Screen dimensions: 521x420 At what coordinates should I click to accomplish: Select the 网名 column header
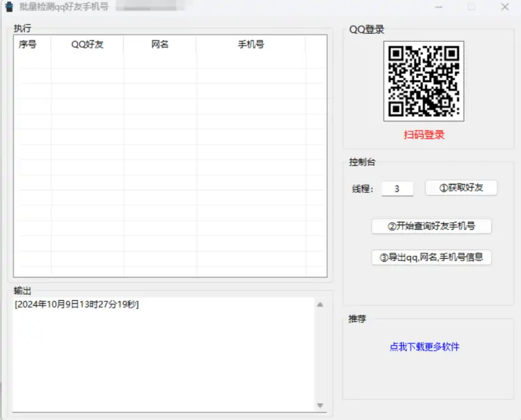[x=161, y=44]
